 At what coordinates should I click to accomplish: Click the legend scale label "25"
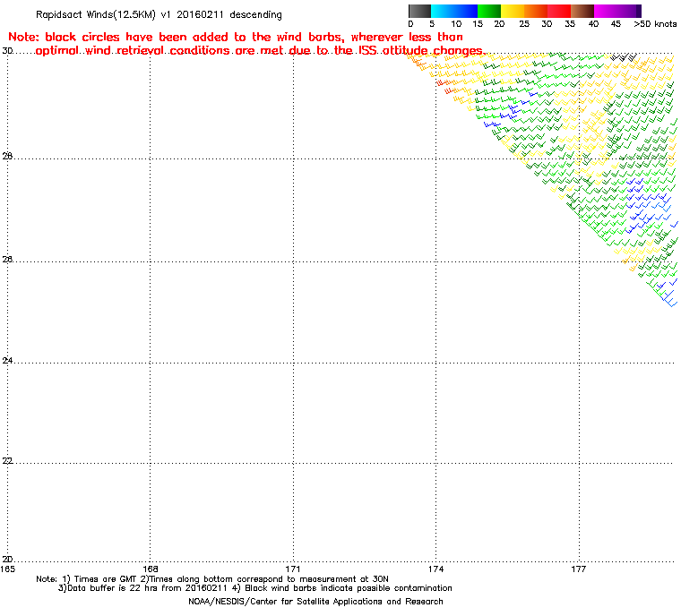click(524, 24)
